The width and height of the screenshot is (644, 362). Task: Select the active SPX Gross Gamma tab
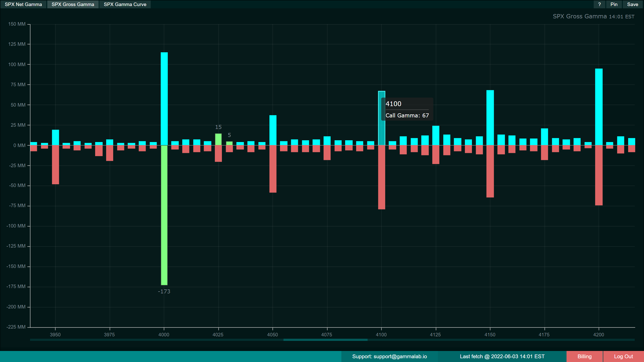(73, 4)
